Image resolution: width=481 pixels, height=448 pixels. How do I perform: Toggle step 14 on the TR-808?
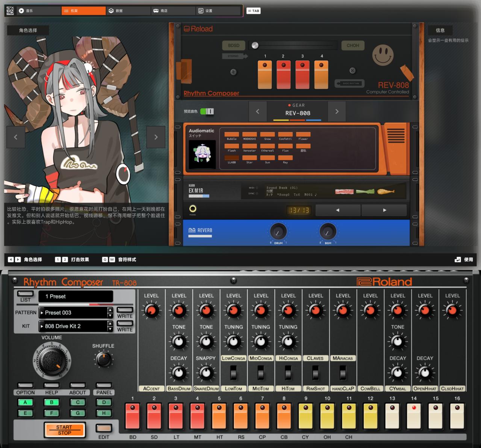[x=414, y=416]
